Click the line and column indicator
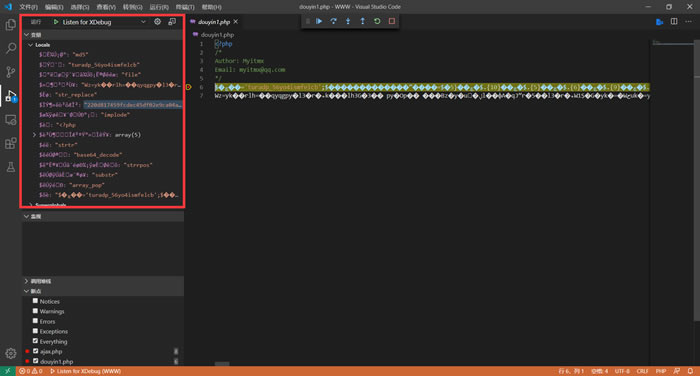Viewport: 700px width, 376px height. (x=571, y=371)
